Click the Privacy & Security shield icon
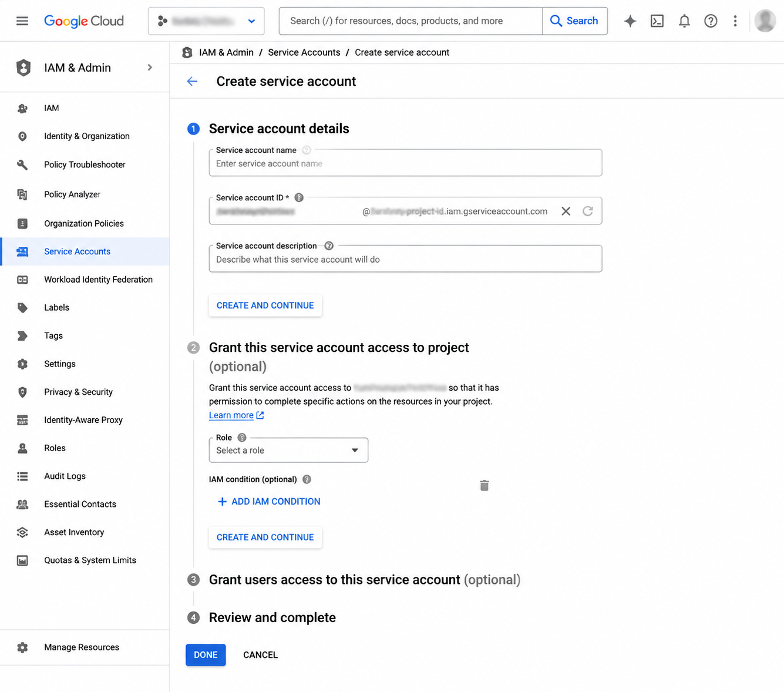The width and height of the screenshot is (784, 692). (x=22, y=392)
